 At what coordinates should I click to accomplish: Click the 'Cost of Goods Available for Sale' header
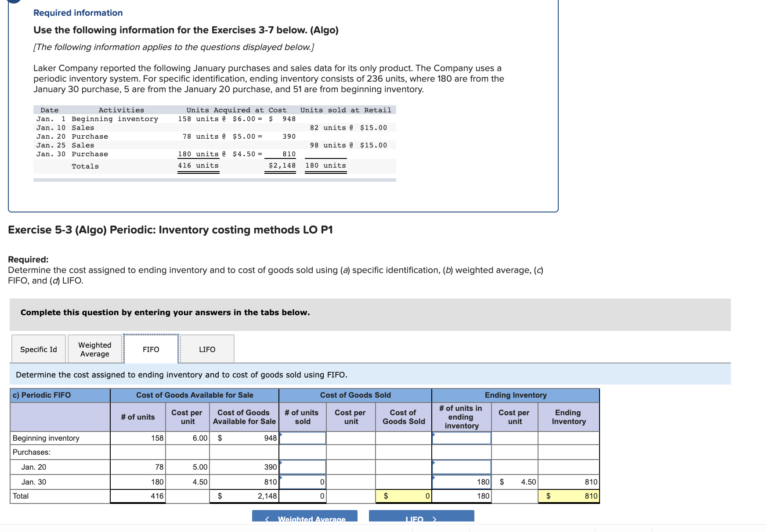195,395
